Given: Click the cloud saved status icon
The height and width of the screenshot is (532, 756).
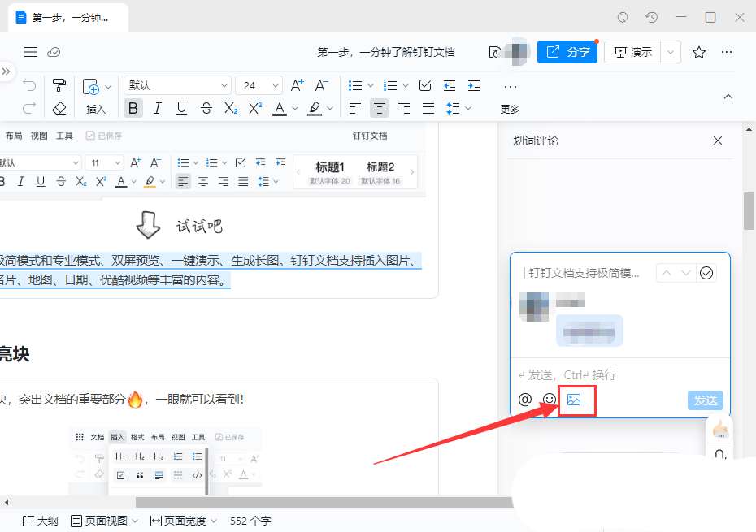Looking at the screenshot, I should click(54, 52).
